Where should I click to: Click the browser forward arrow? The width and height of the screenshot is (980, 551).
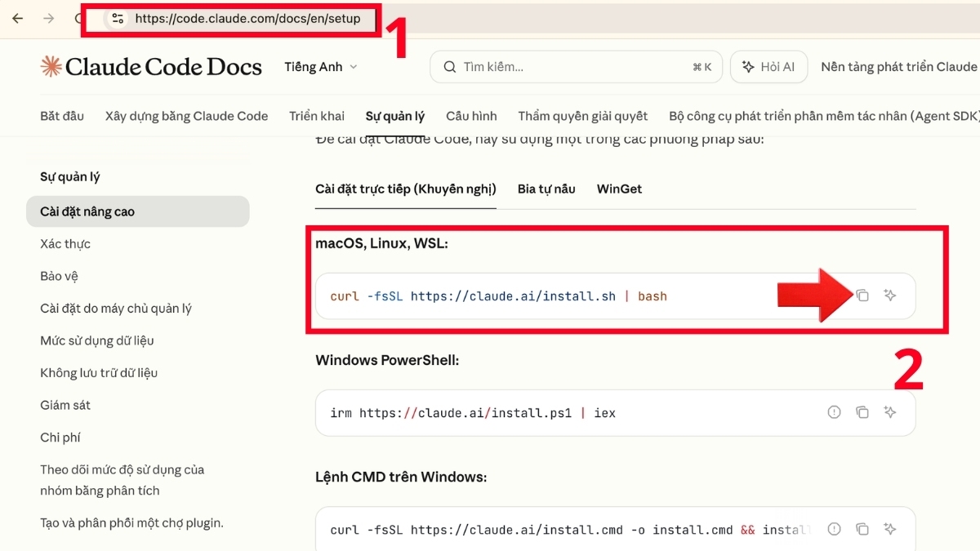(x=49, y=18)
